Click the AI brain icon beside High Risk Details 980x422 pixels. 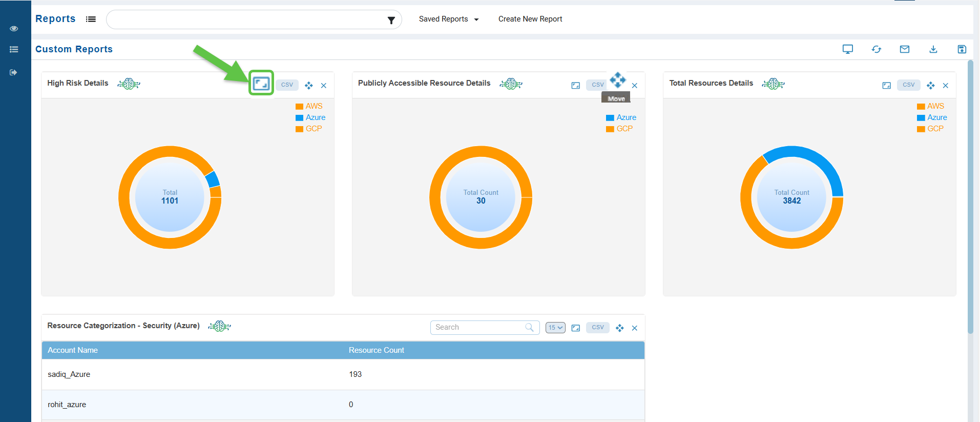(x=129, y=84)
